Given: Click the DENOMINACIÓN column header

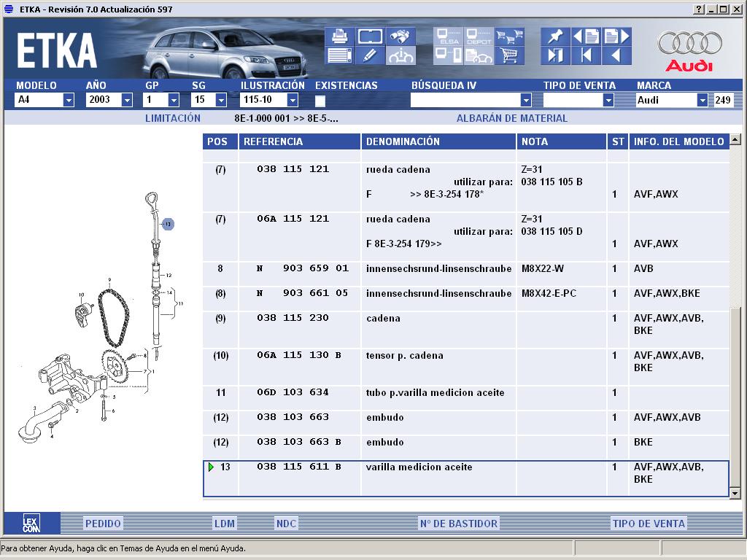Looking at the screenshot, I should [438, 141].
